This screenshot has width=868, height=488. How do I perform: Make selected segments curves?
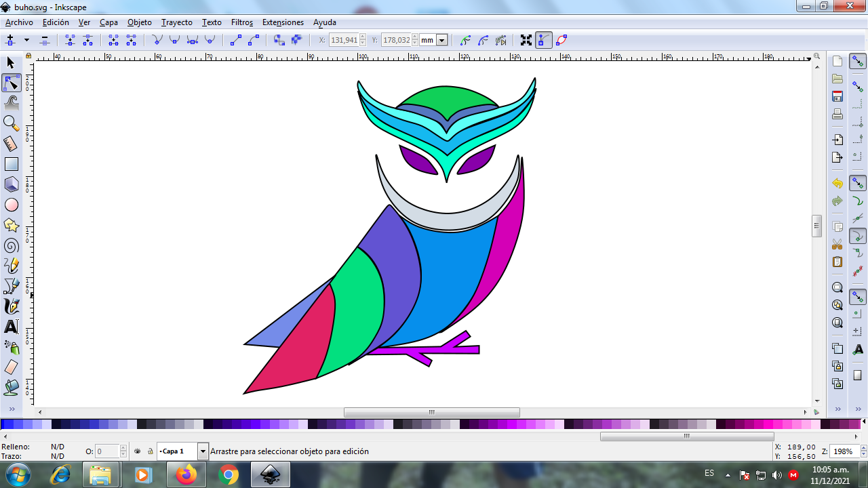(x=253, y=40)
